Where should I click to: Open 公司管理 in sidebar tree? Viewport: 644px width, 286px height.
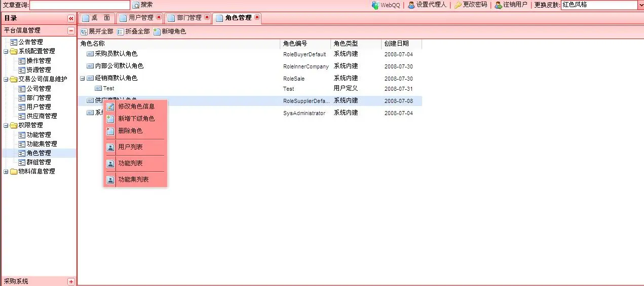39,89
